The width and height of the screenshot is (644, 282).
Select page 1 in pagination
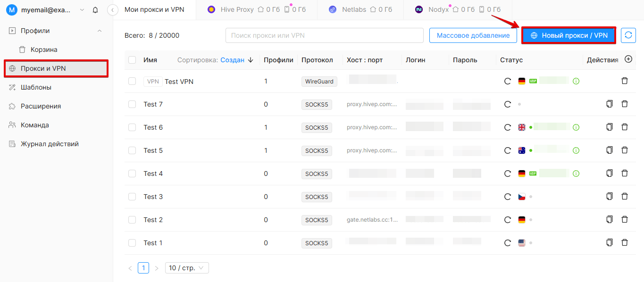click(x=143, y=268)
